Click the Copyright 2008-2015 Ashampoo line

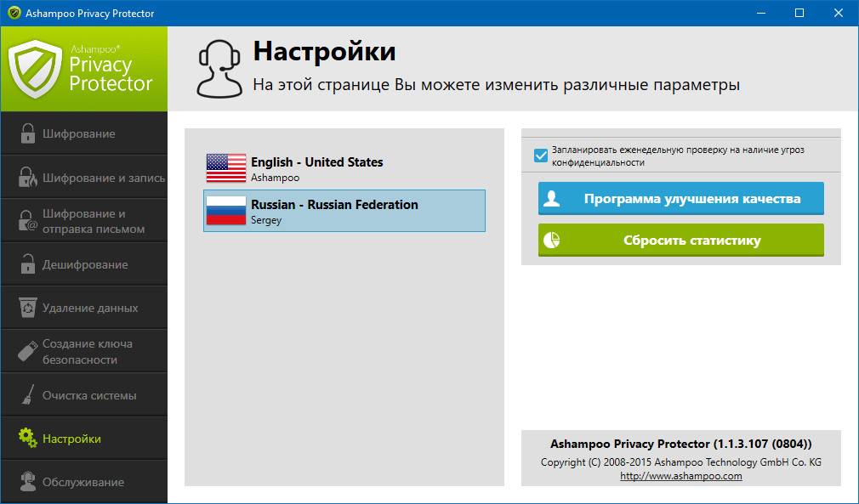681,462
